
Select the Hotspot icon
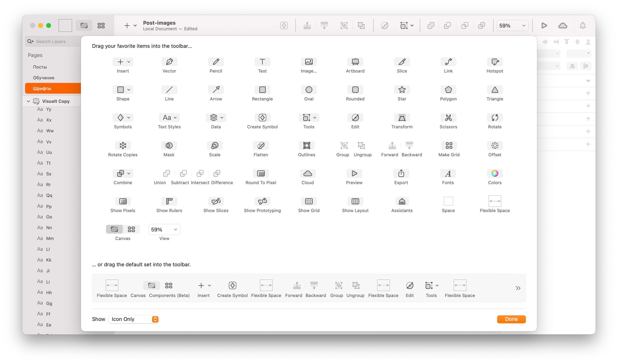click(x=495, y=62)
